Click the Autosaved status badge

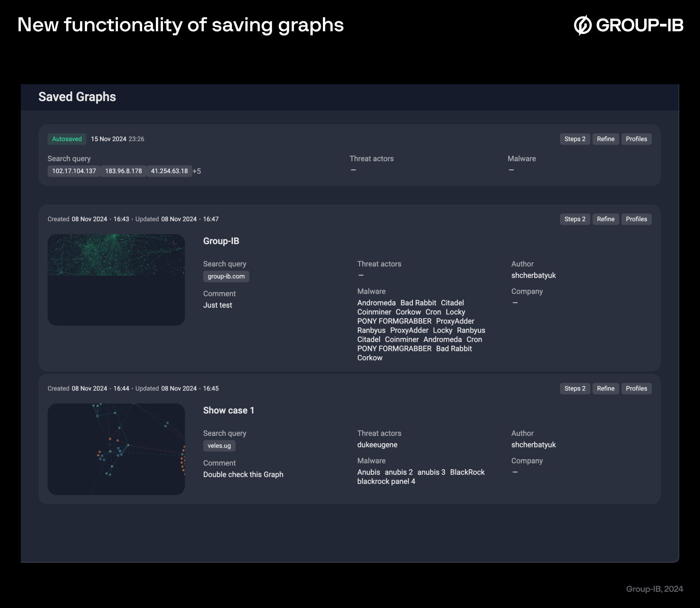(x=67, y=139)
